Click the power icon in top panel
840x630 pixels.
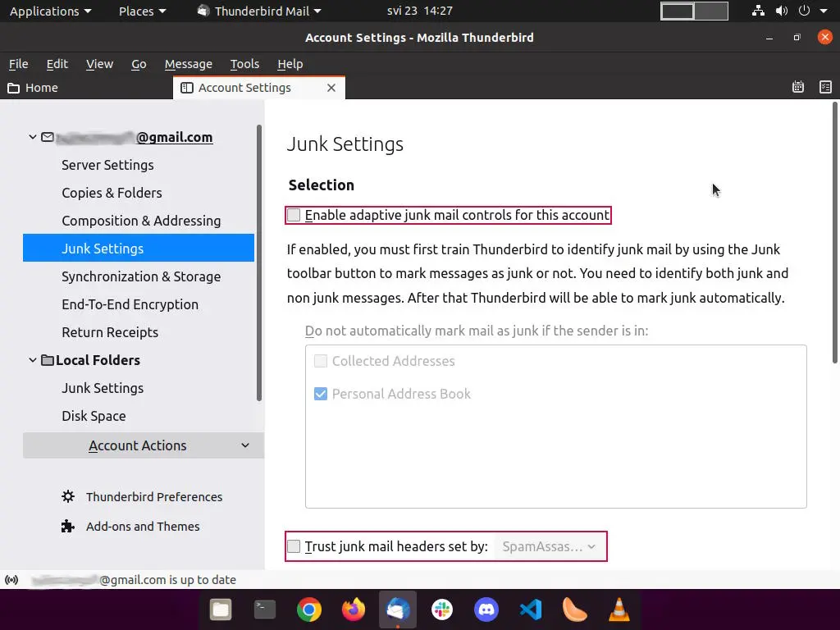tap(804, 11)
